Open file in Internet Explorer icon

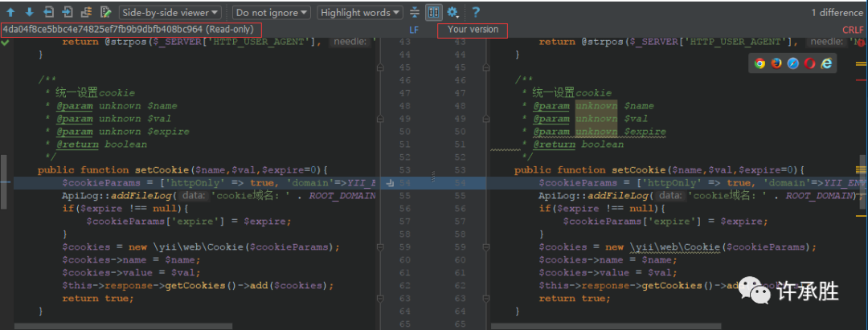826,63
